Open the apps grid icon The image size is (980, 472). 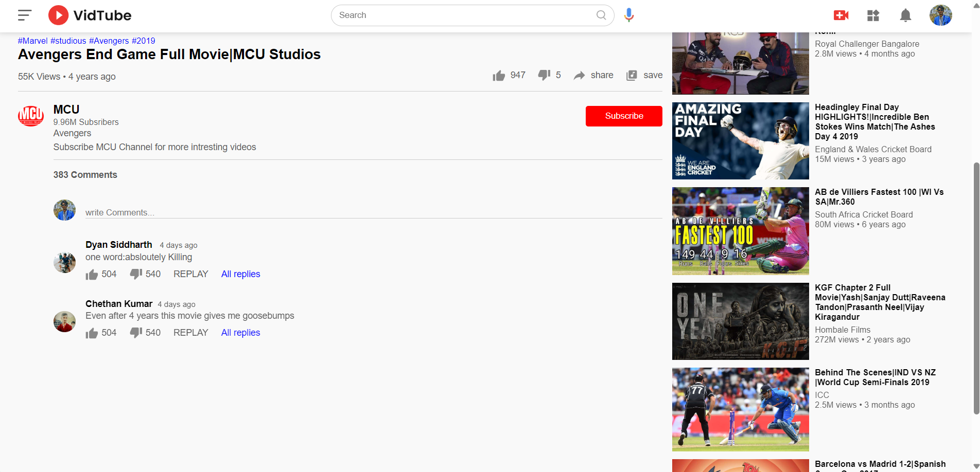(x=873, y=15)
